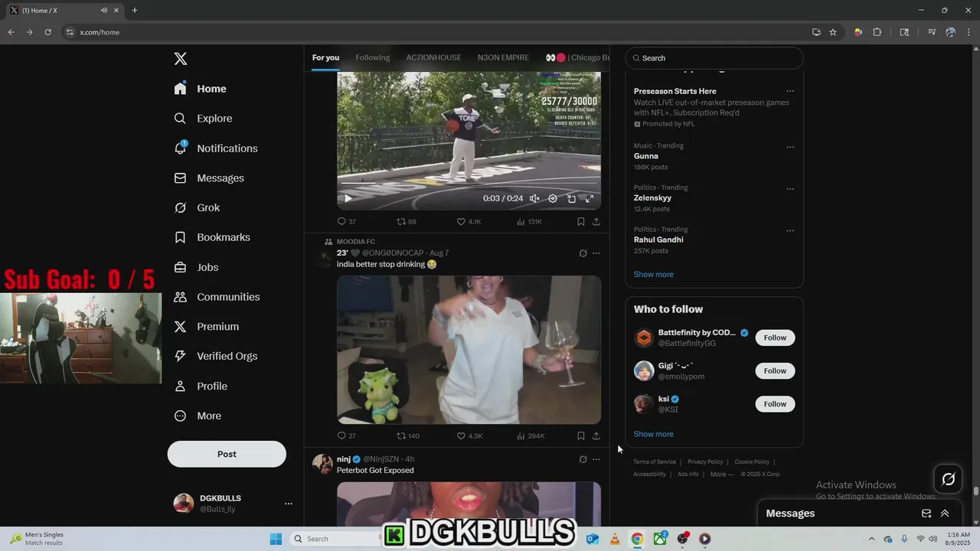Open options for Preseason Starts Here trend

[790, 91]
